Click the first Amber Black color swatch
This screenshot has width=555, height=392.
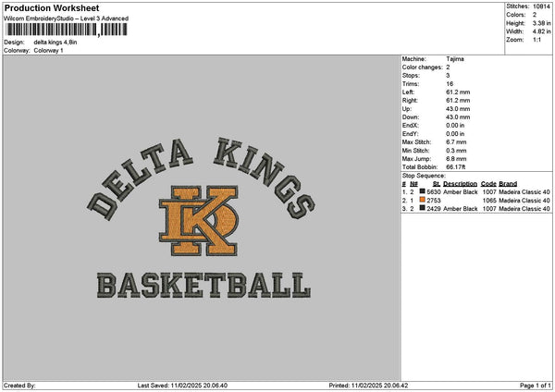423,191
